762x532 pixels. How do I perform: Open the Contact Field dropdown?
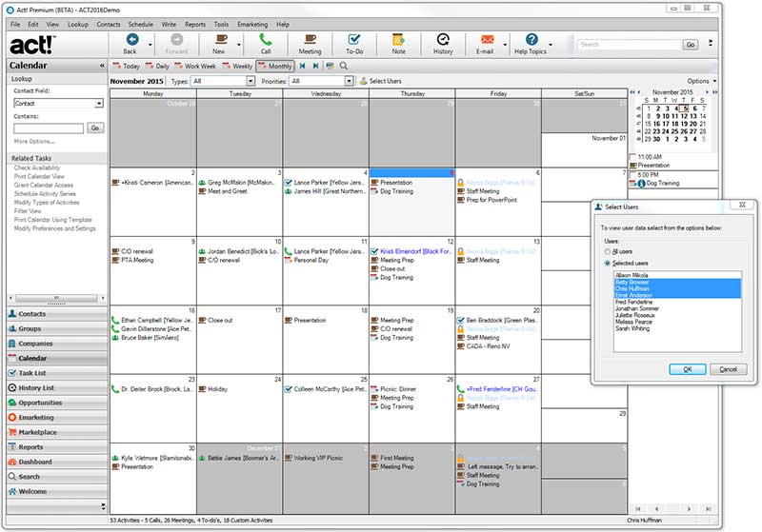(x=99, y=104)
